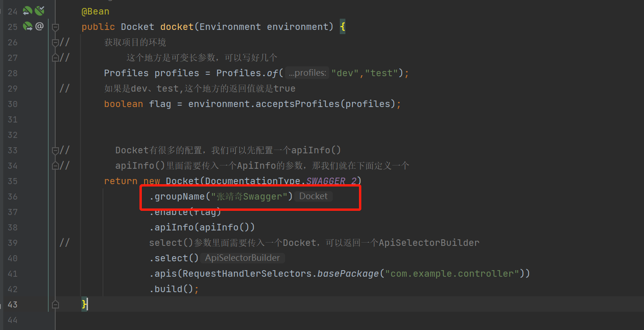This screenshot has width=644, height=330.
Task: Click the @ annotation gutter icon on line 25
Action: [40, 27]
